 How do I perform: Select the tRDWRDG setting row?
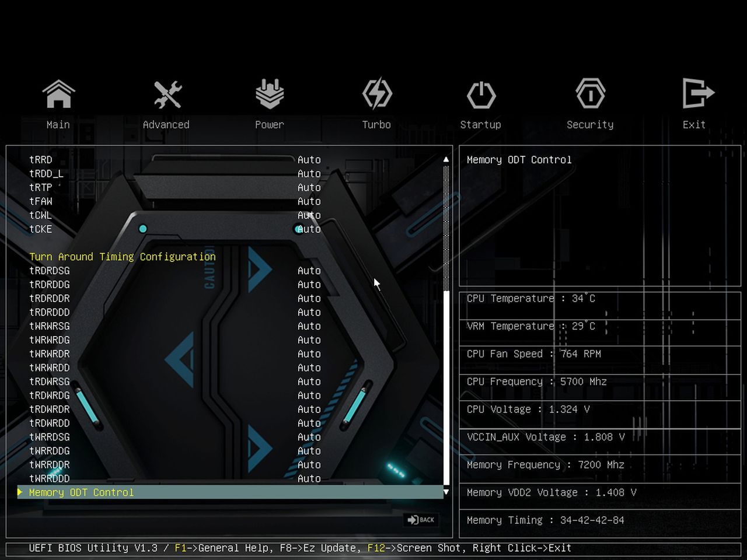[x=231, y=395]
